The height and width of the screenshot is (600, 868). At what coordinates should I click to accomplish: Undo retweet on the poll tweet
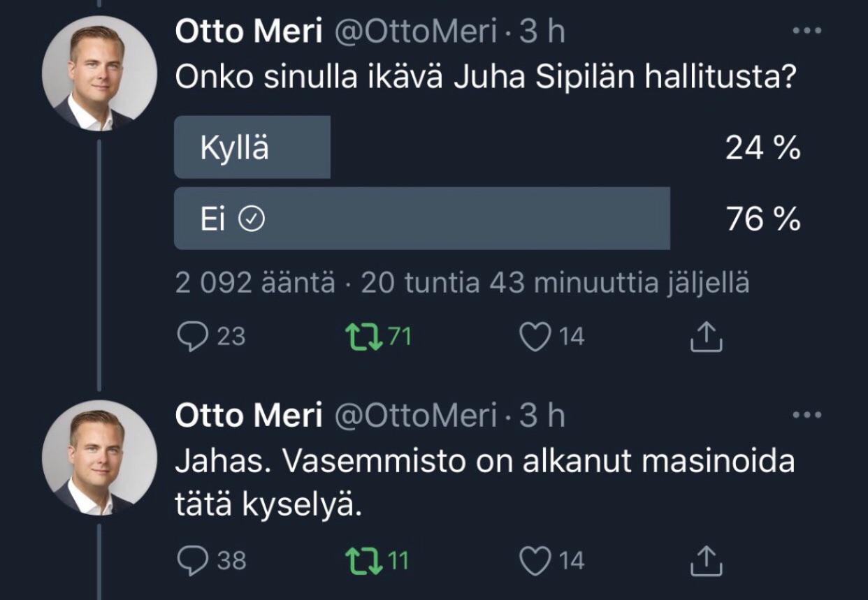pos(363,337)
